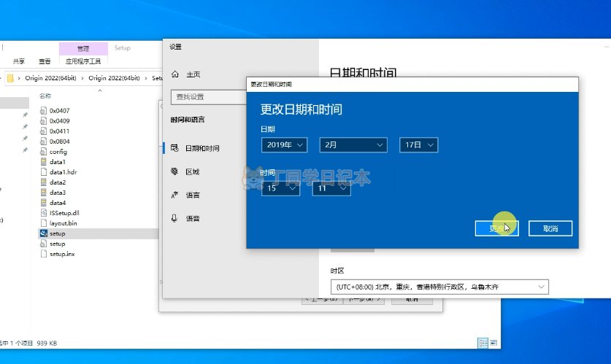Select the 日期和时间 calendar-clock icon in the sidebar
The image size is (611, 364).
click(x=174, y=148)
